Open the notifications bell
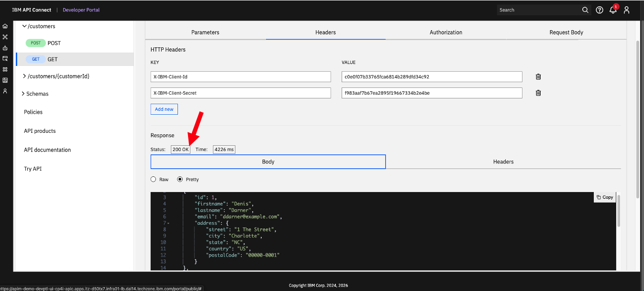 [613, 10]
